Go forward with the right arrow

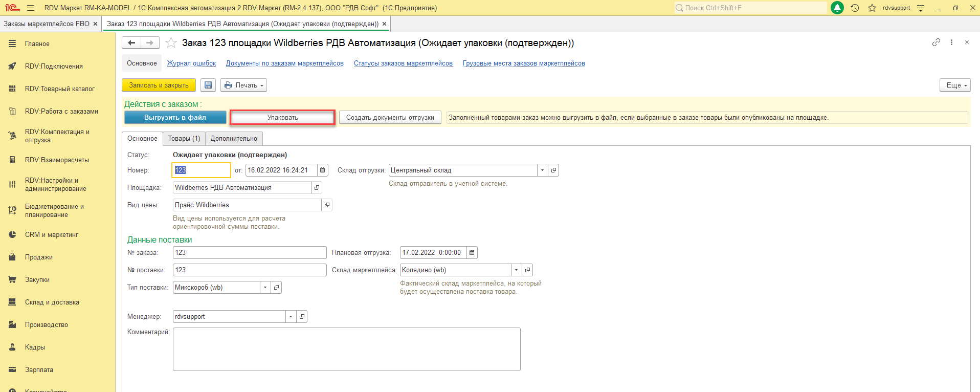[150, 43]
